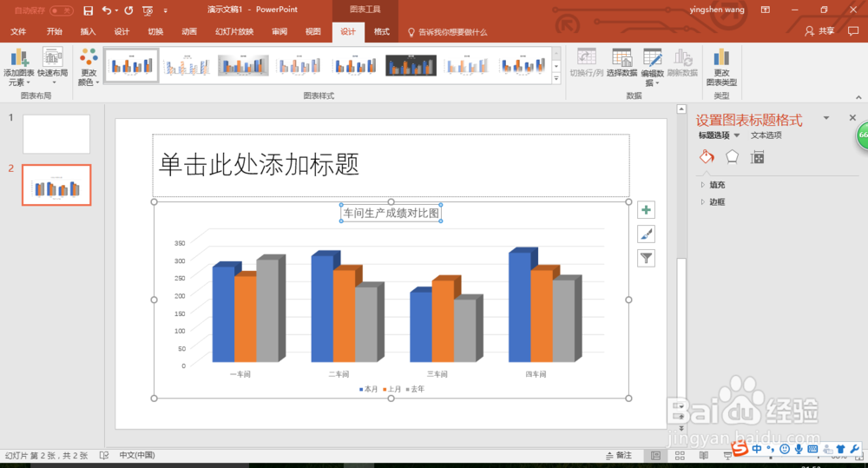Open Title Options dropdown arrow (标题选项)
The image size is (868, 468).
[737, 135]
